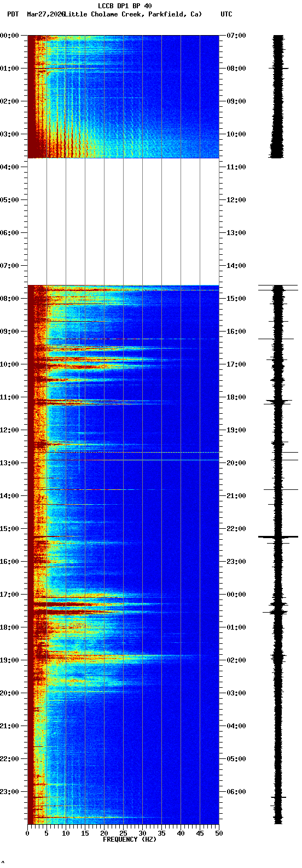
Task: Click the '16:00' UTC time label
Action: click(x=236, y=331)
